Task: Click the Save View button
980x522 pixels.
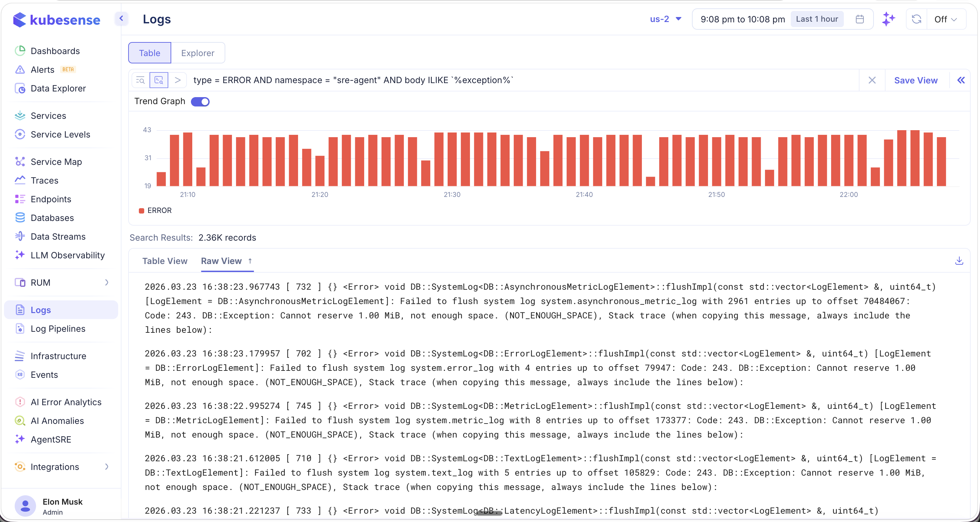Action: tap(916, 80)
